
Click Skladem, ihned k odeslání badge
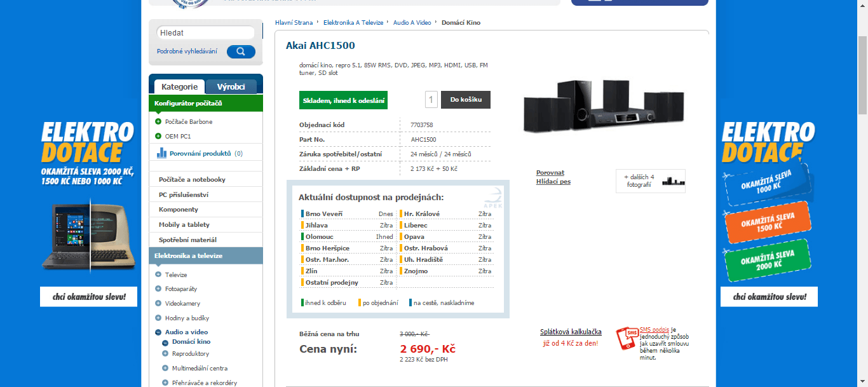tap(343, 100)
